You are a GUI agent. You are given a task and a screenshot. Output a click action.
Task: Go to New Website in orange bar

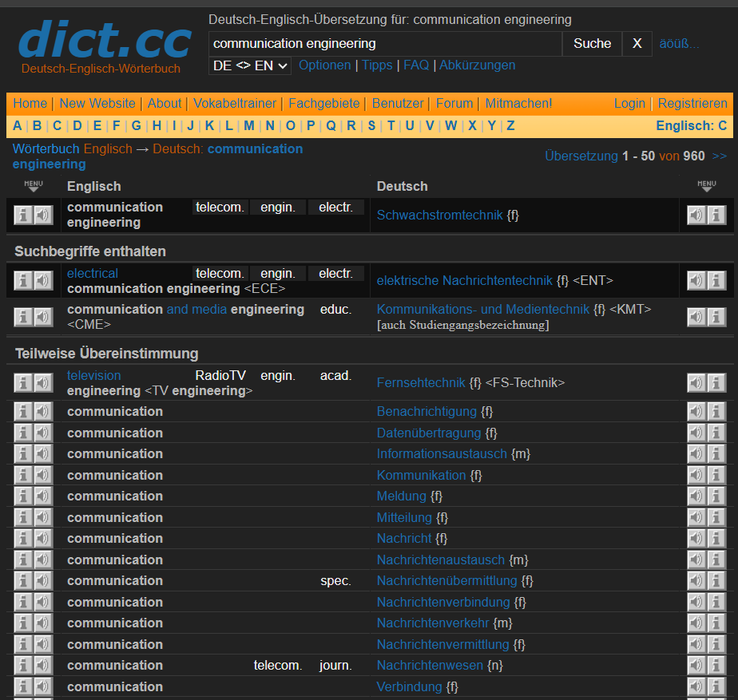click(97, 103)
